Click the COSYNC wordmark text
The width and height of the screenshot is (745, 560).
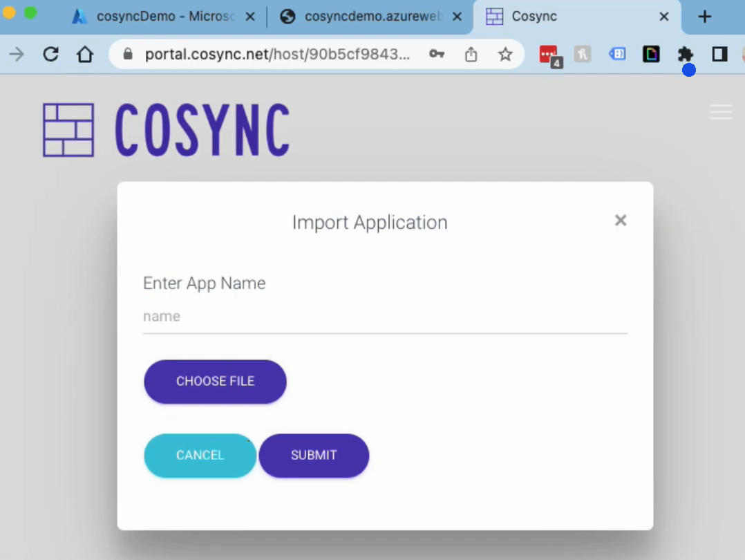(202, 130)
